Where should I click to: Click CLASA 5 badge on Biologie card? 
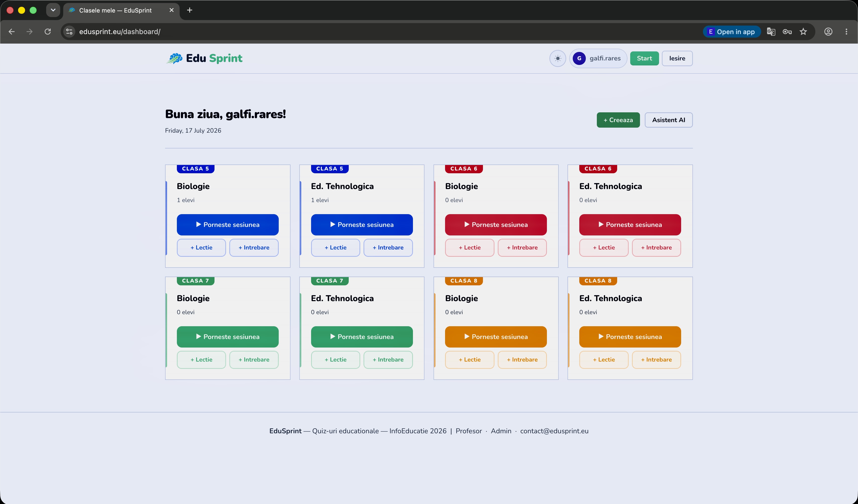pyautogui.click(x=195, y=169)
